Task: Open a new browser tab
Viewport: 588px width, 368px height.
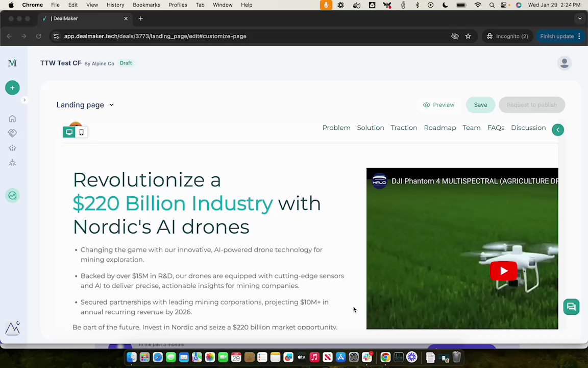Action: [141, 18]
